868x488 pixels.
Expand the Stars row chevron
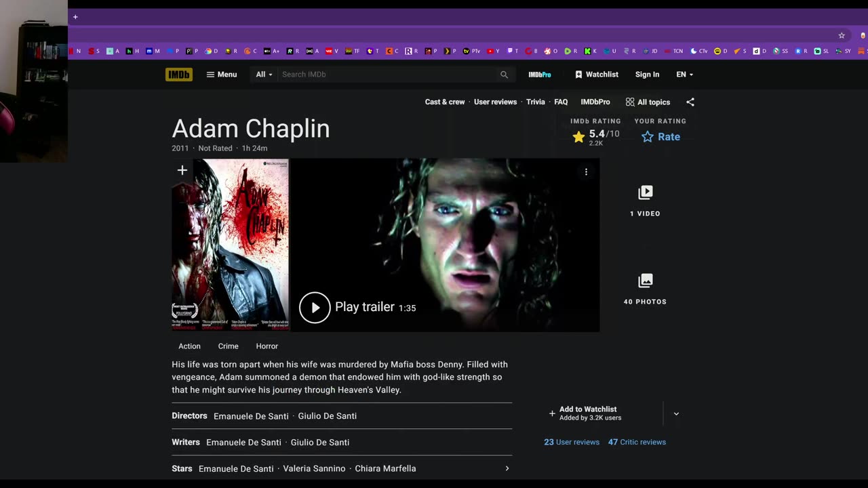[507, 468]
